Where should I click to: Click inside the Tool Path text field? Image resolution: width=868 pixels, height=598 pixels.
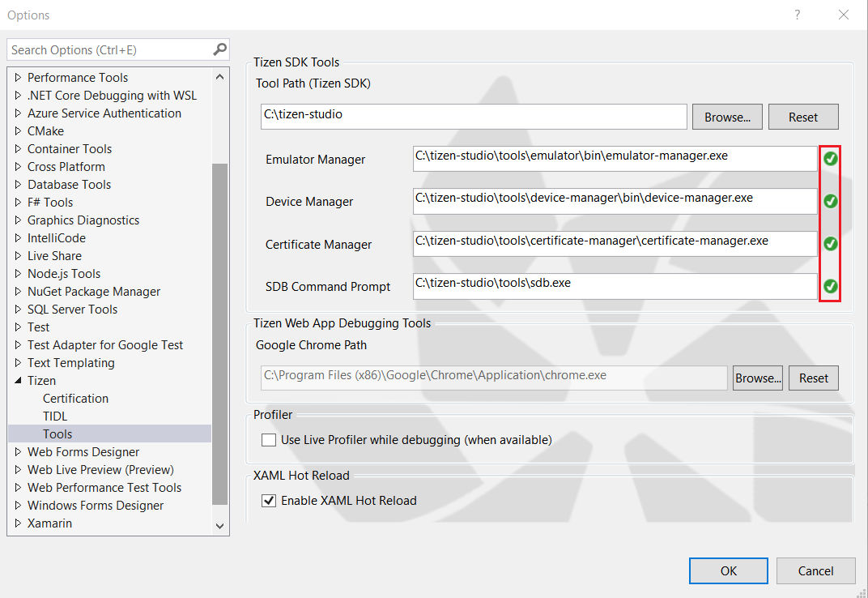(474, 116)
